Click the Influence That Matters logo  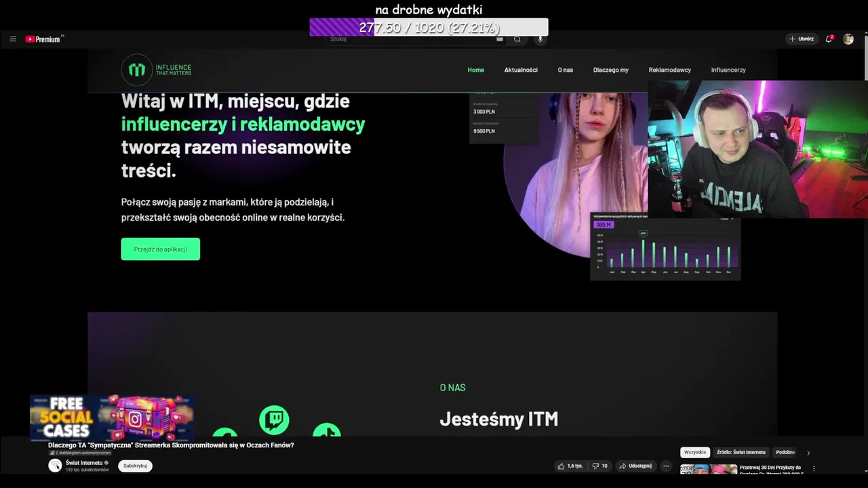(x=157, y=70)
